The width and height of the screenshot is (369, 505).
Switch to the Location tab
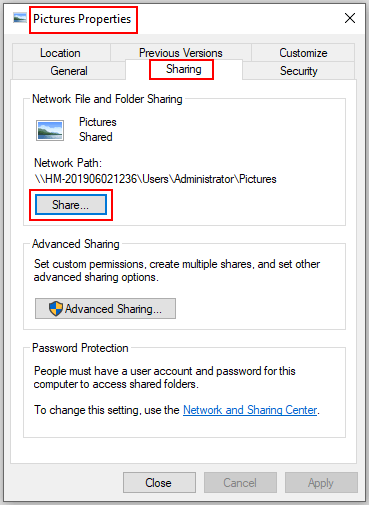(61, 53)
